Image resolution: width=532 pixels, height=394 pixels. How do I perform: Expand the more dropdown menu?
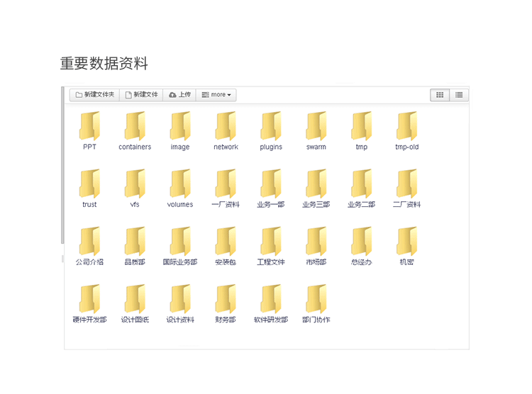pyautogui.click(x=216, y=95)
